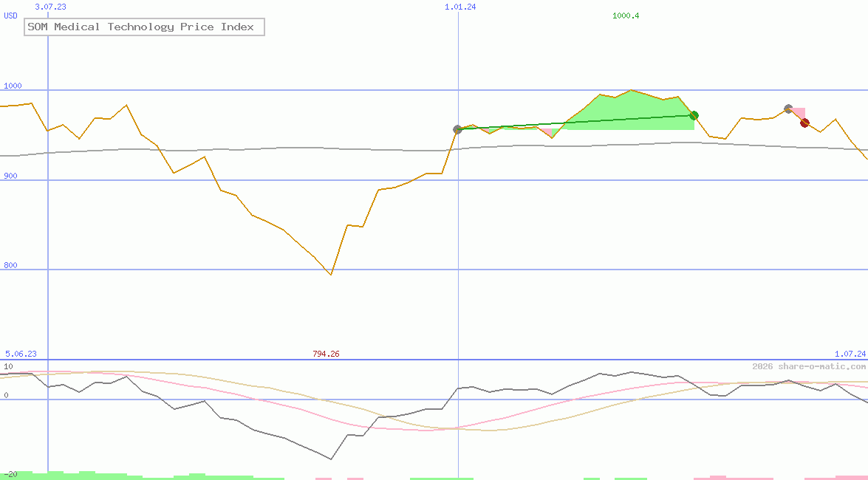Click the 1.07.24 end date label
This screenshot has height=480, width=868.
(x=850, y=354)
